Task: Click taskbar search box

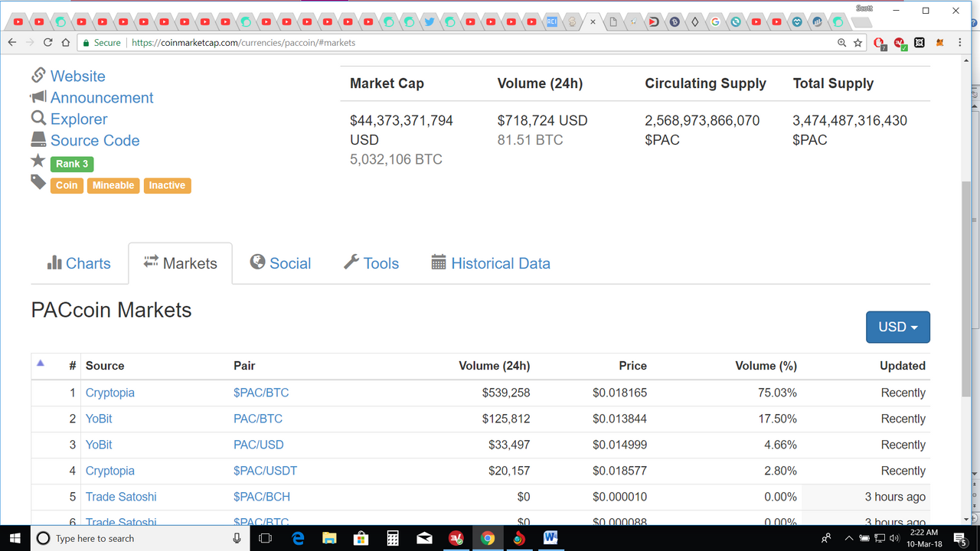Action: click(x=141, y=538)
